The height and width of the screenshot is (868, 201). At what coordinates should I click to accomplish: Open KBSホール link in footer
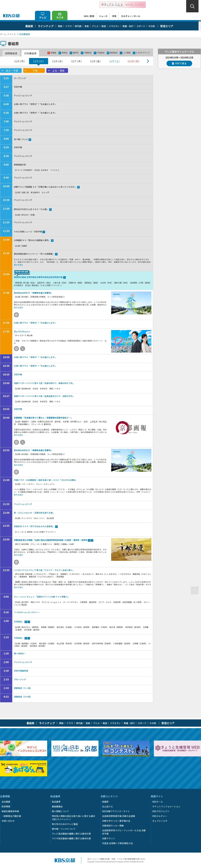[x=157, y=802]
